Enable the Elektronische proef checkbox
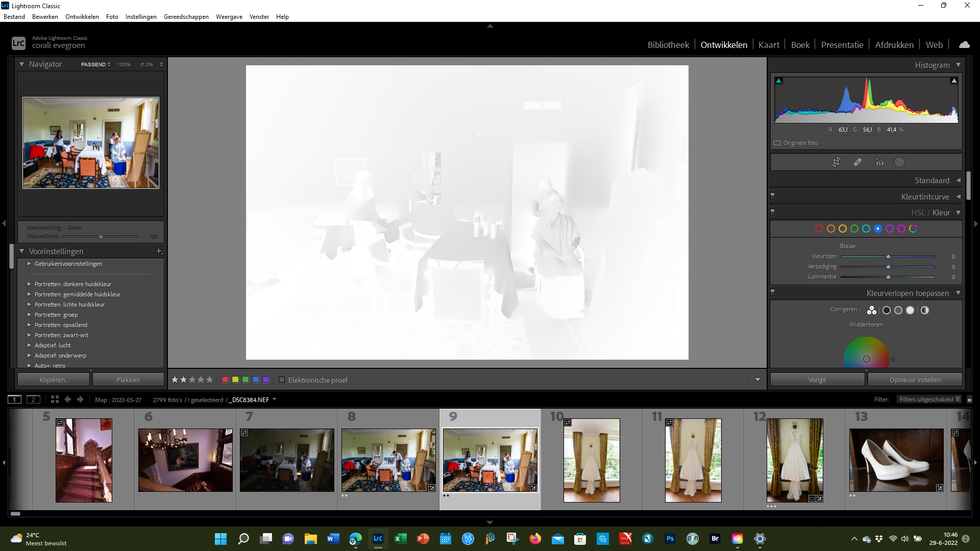 [x=282, y=380]
